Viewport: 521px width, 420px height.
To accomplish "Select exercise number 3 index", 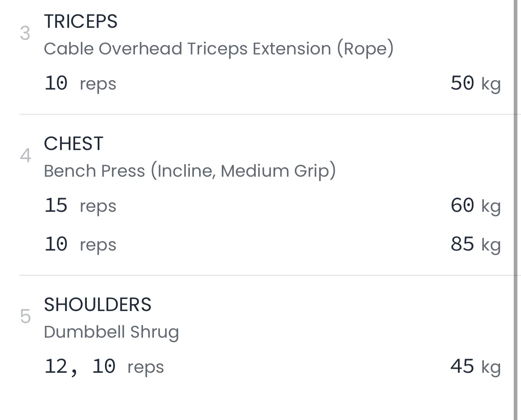I will 25,33.
